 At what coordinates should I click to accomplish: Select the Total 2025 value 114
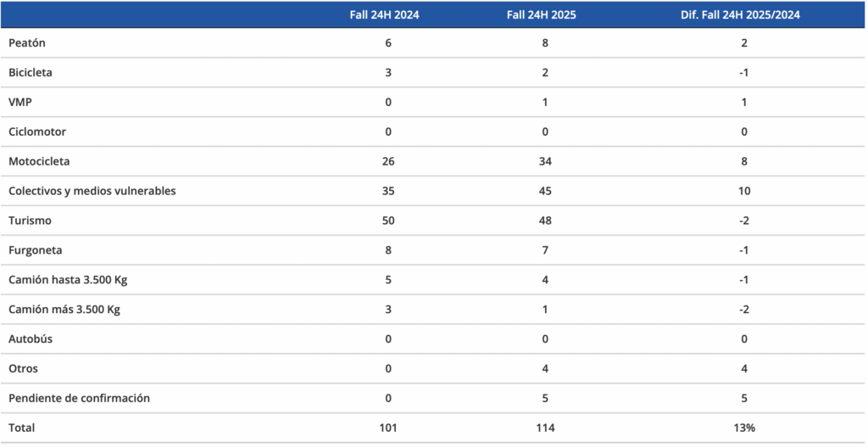click(544, 428)
